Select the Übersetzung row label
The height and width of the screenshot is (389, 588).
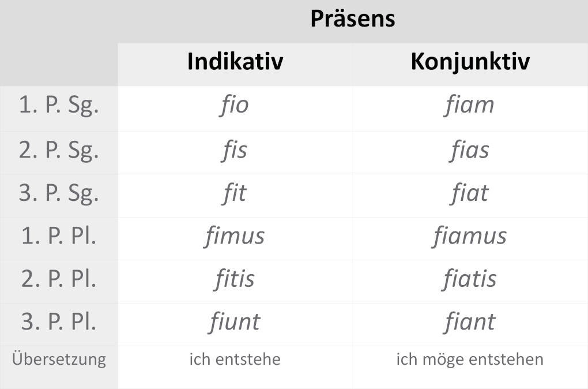[x=59, y=360]
